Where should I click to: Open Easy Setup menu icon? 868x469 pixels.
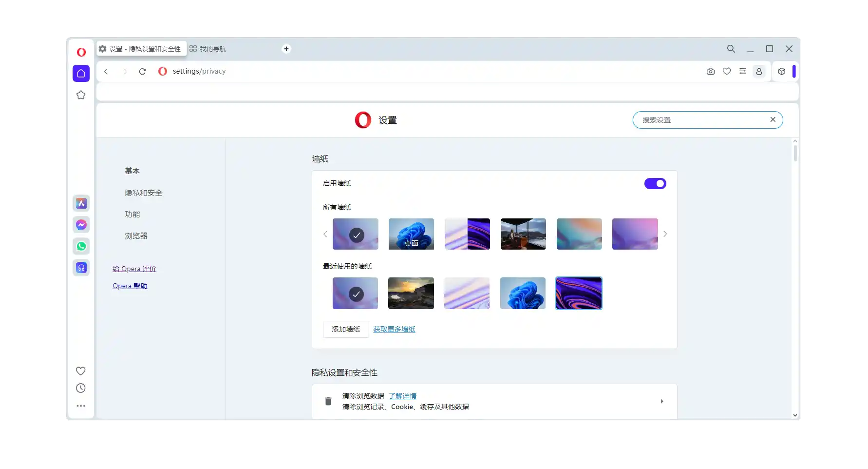(x=743, y=71)
